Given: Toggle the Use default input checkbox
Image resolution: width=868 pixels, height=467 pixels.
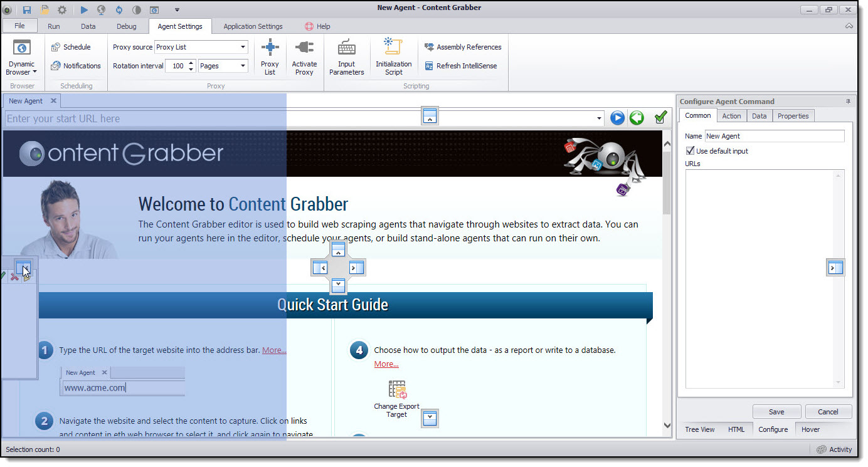Looking at the screenshot, I should tap(691, 151).
